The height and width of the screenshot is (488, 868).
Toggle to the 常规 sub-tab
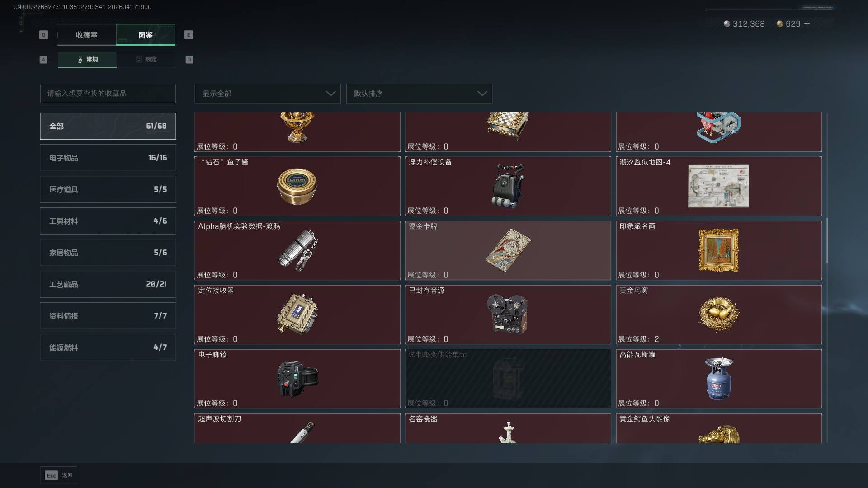87,60
